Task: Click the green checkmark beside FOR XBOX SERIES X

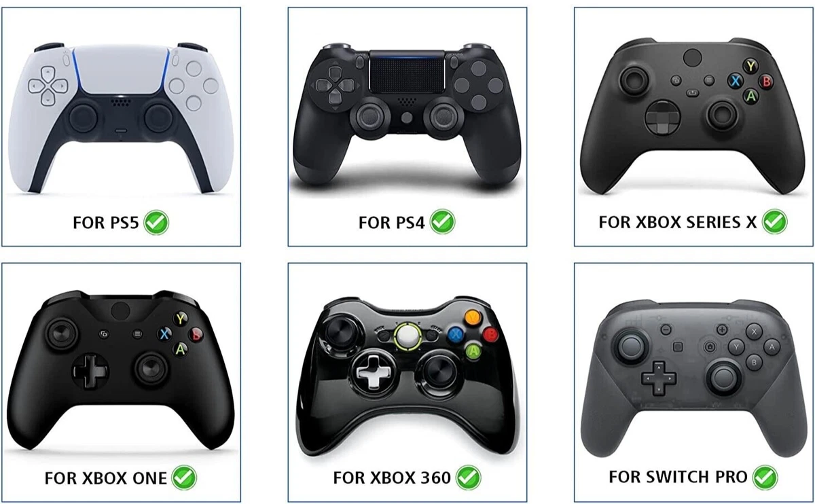Action: point(774,222)
